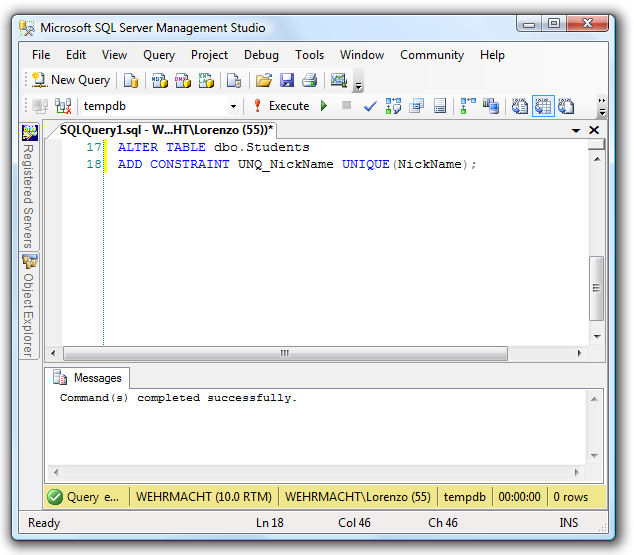Click the editor vertical scrollbar thumb
This screenshot has width=634, height=555.
(x=596, y=288)
